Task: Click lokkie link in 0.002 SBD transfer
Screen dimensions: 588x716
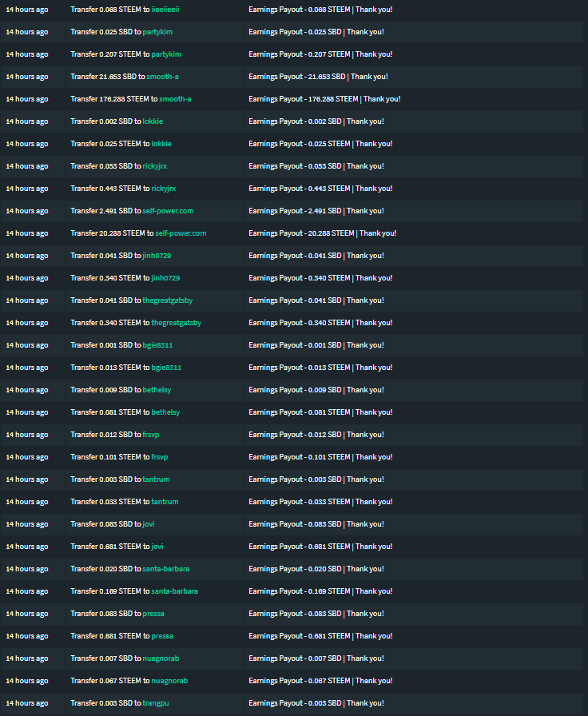Action: tap(153, 121)
